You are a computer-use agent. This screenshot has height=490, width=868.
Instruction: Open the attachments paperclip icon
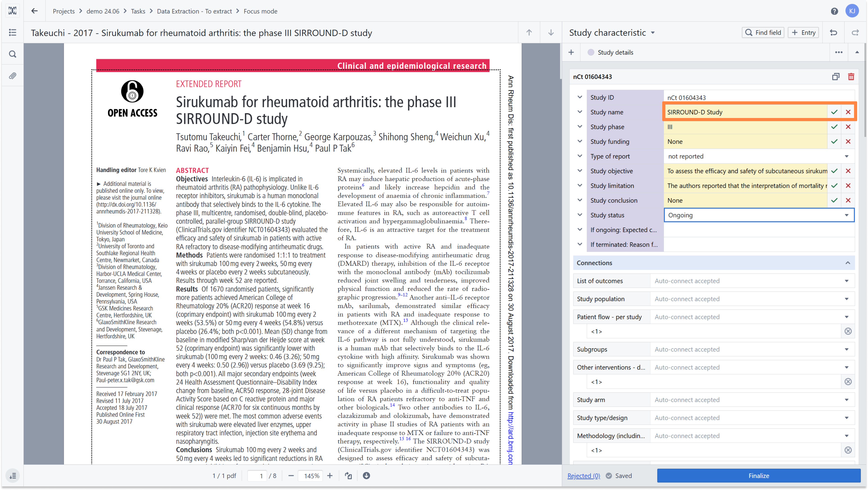pos(12,76)
